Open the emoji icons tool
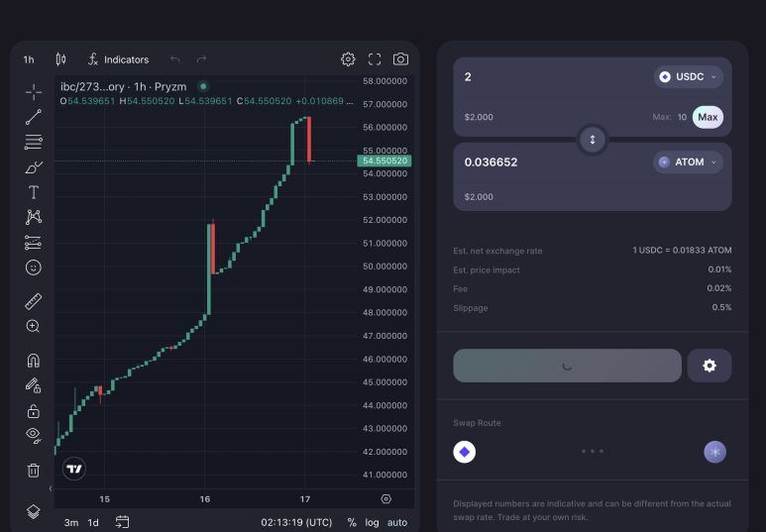This screenshot has height=532, width=766. 34,267
